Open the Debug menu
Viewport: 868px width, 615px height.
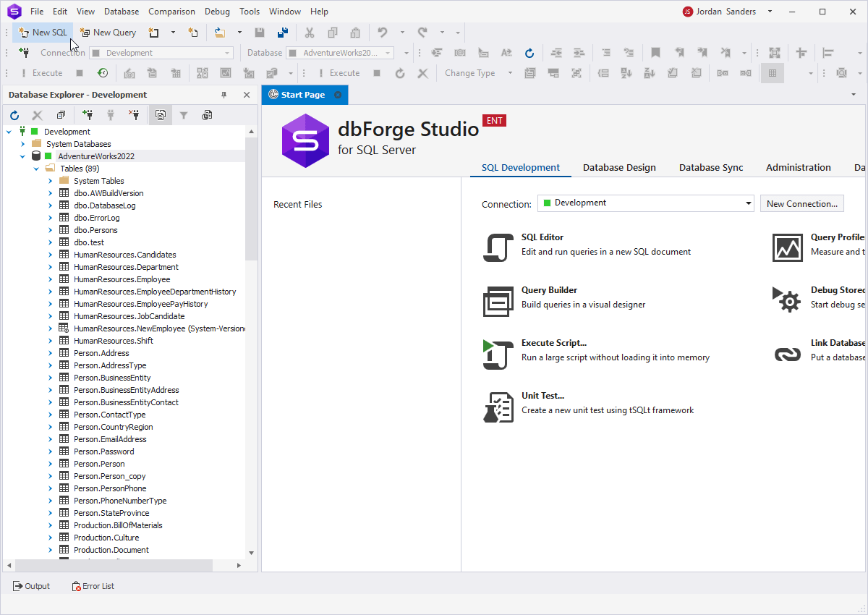click(217, 12)
